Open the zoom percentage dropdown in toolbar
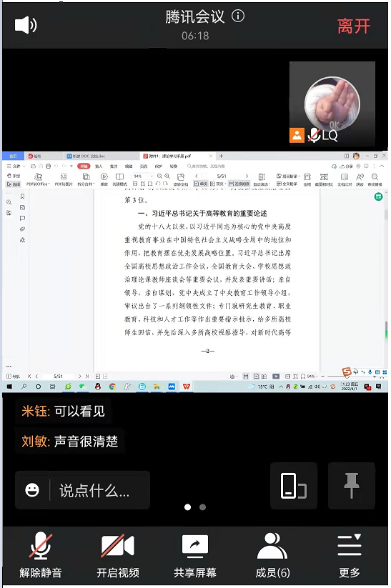Viewport: 391px width, 588px height. pos(142,176)
